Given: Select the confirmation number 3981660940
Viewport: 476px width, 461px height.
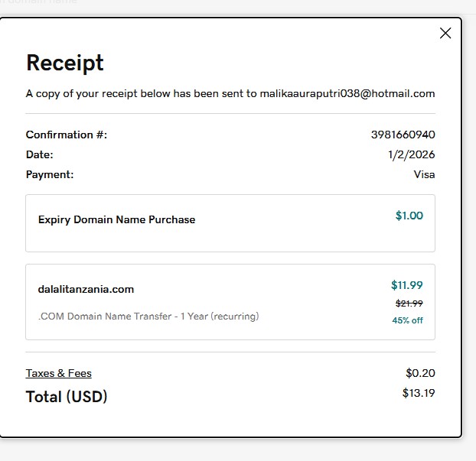Looking at the screenshot, I should [x=403, y=135].
